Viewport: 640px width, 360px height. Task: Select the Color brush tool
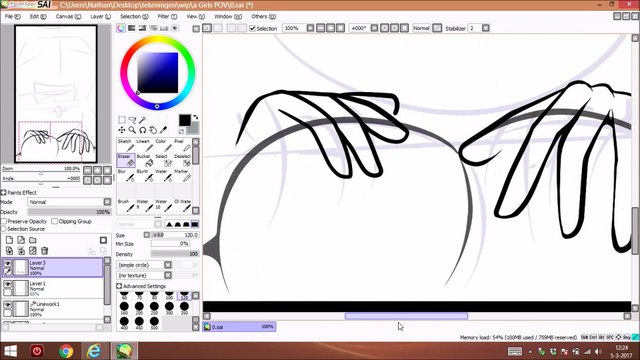click(x=163, y=145)
